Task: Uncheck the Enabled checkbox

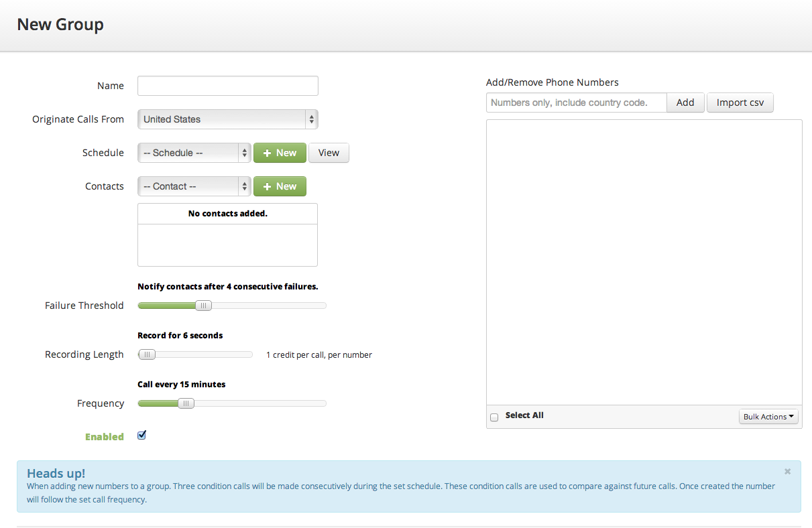Action: 141,436
